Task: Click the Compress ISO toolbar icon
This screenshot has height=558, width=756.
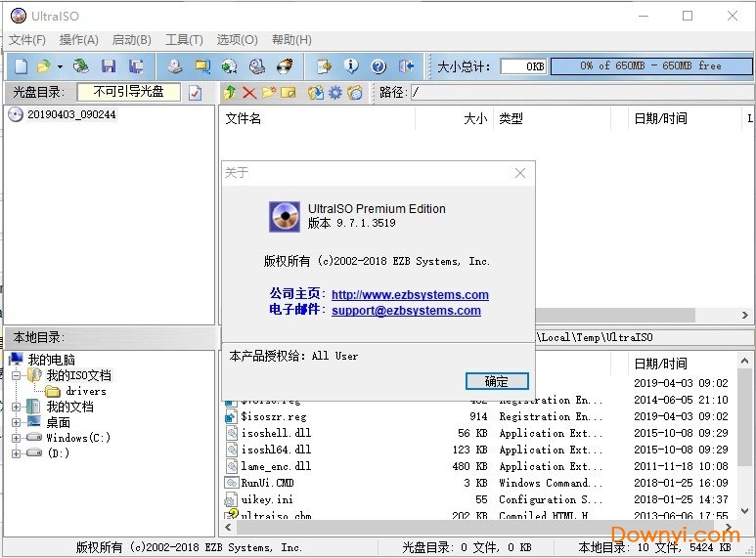Action: tap(202, 66)
